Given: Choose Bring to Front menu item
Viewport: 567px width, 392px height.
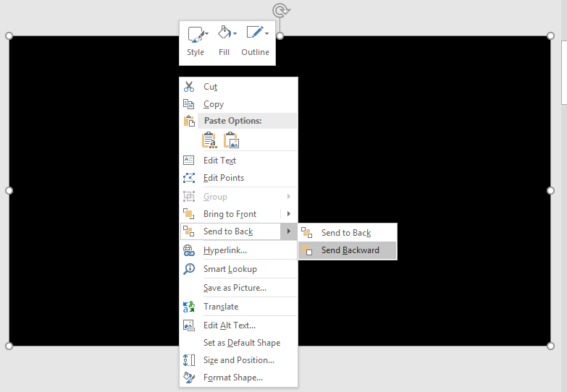Looking at the screenshot, I should pos(230,214).
